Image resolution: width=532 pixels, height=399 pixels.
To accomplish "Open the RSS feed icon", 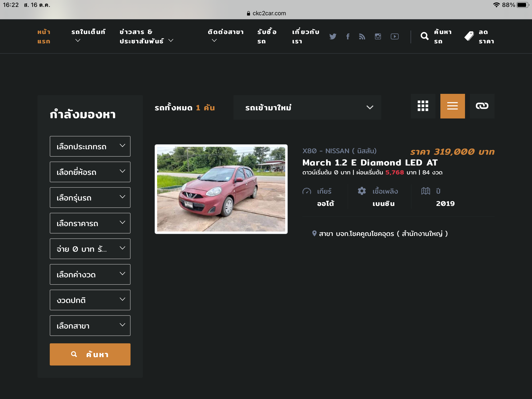I will 362,36.
